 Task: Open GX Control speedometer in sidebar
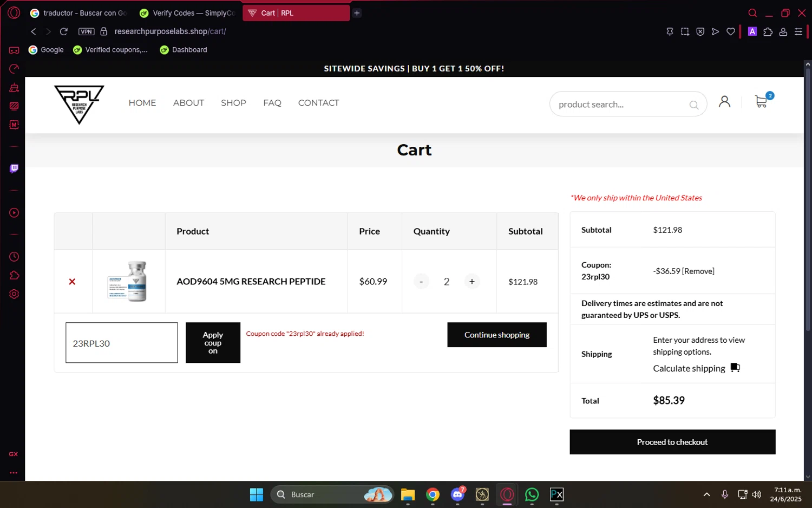14,69
